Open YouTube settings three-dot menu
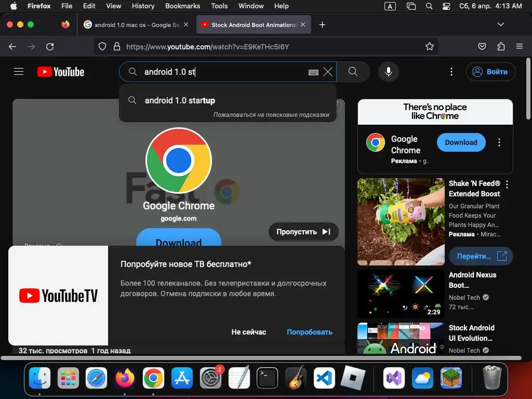Screen dimensions: 532x399 (x=451, y=72)
